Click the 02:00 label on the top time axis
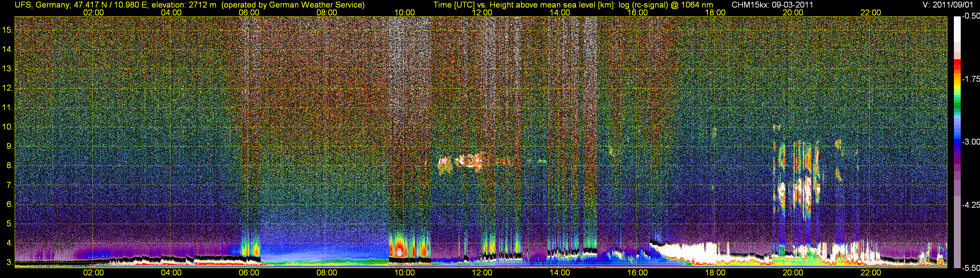Viewport: 980px width, 278px height. click(93, 12)
